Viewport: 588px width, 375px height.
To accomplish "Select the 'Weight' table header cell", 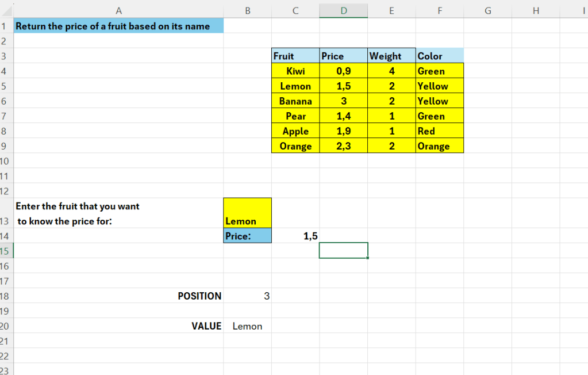I will 391,56.
